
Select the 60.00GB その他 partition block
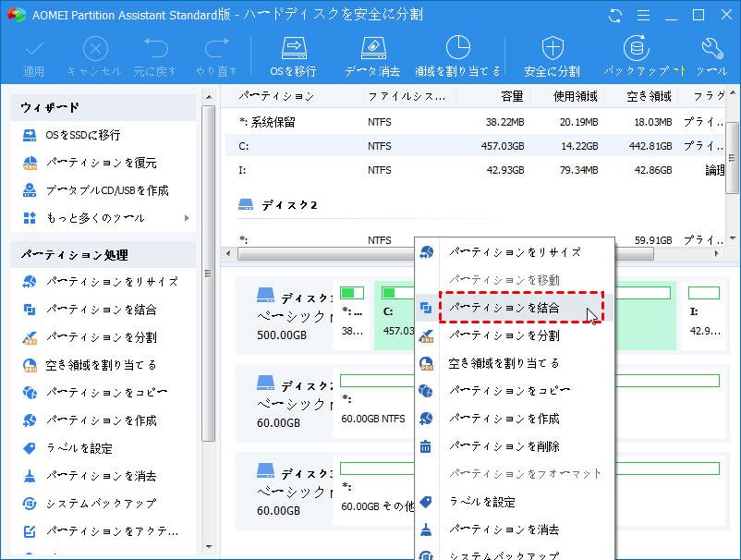tap(373, 492)
